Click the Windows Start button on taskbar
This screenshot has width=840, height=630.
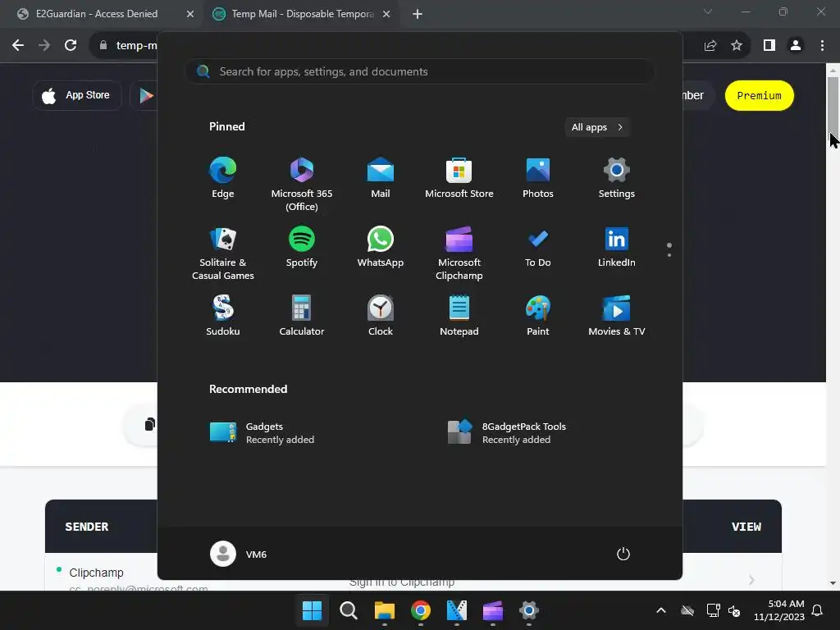[312, 610]
